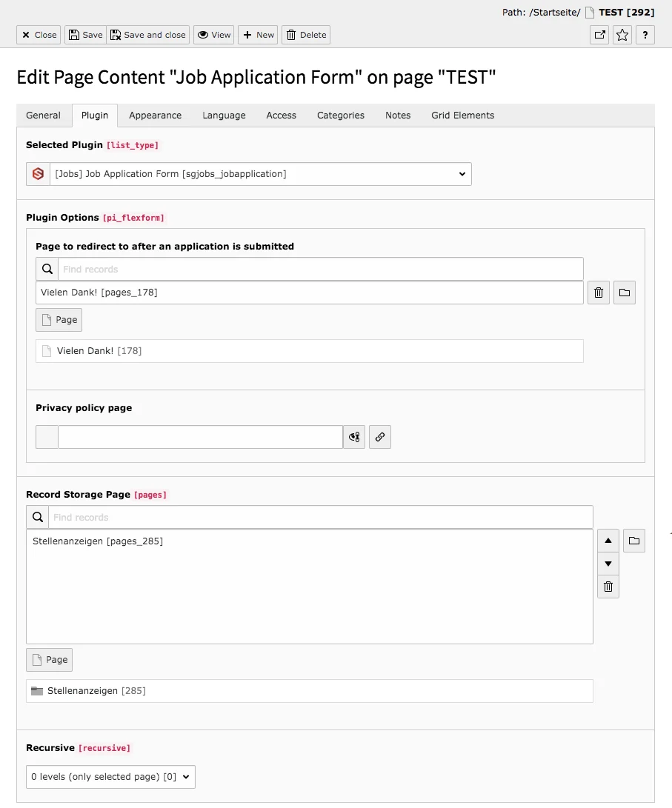Viewport: 672px width, 808px height.
Task: Click the 'Page' button under the redirect field
Action: (x=59, y=319)
